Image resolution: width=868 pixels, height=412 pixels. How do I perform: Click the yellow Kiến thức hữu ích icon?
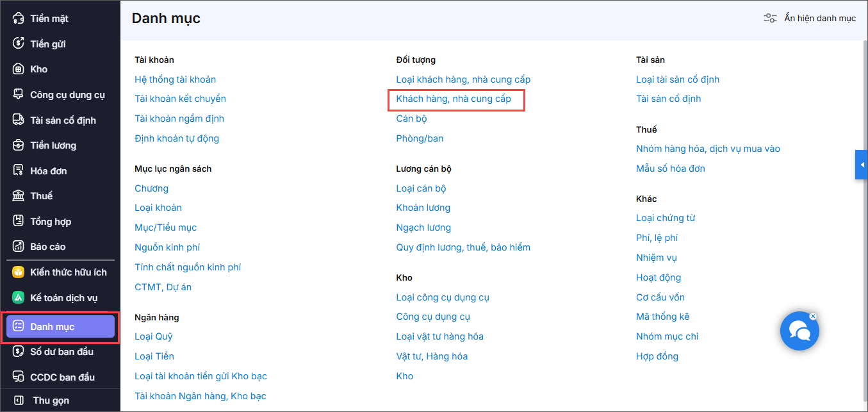point(19,272)
